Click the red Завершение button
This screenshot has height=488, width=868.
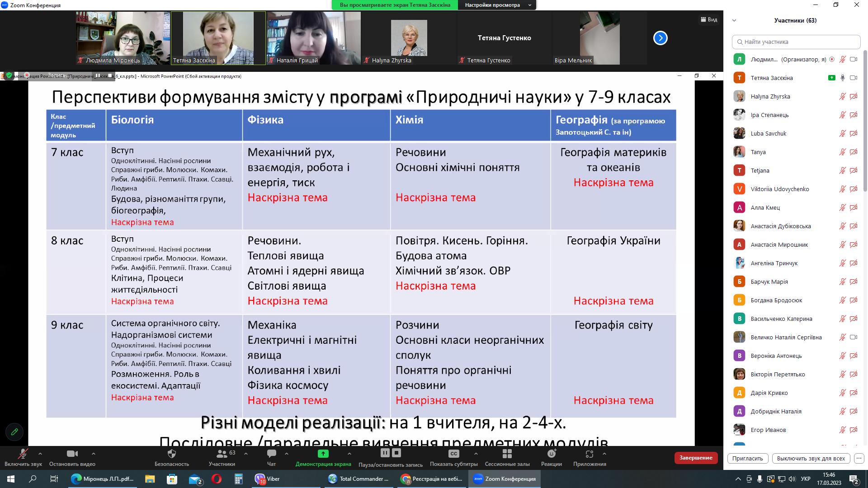pos(696,458)
